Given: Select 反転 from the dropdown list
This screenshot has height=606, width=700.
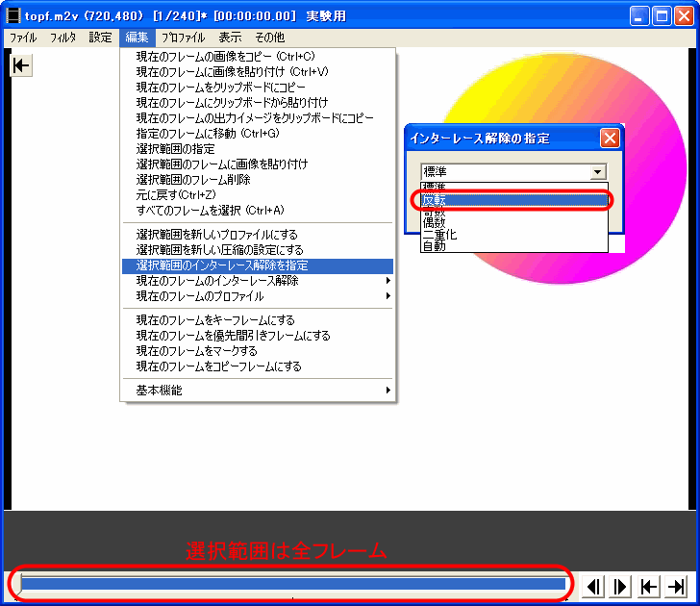Looking at the screenshot, I should (x=513, y=200).
